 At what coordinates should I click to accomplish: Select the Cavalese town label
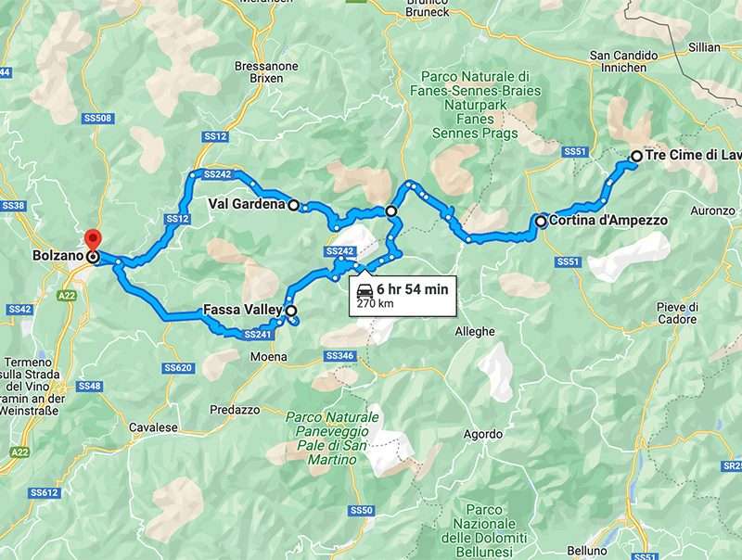tap(154, 427)
